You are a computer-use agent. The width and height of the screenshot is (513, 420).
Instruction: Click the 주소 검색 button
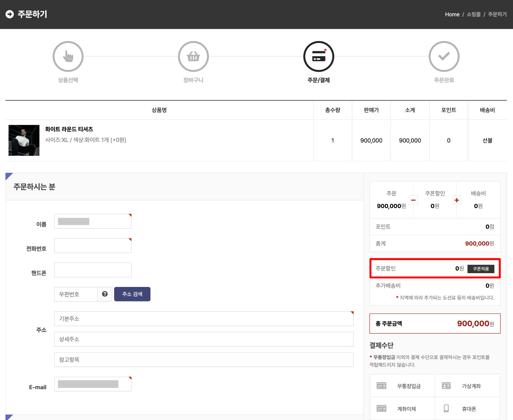(132, 294)
